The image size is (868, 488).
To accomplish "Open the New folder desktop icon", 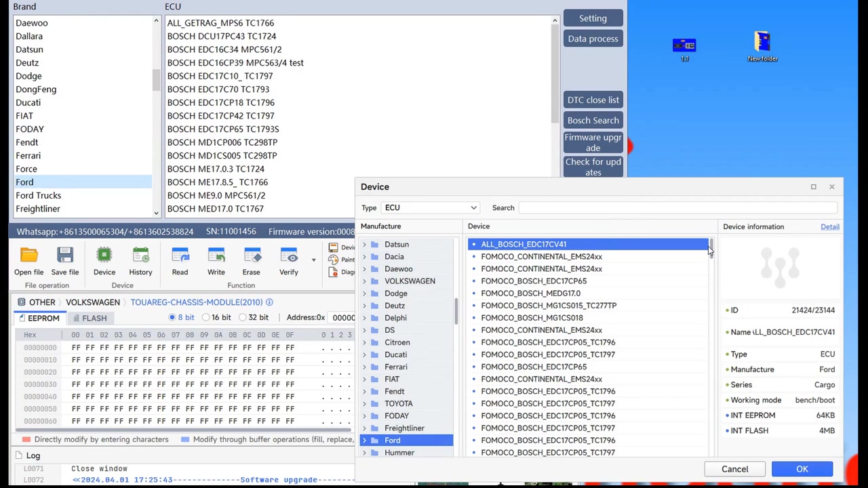I will click(762, 41).
